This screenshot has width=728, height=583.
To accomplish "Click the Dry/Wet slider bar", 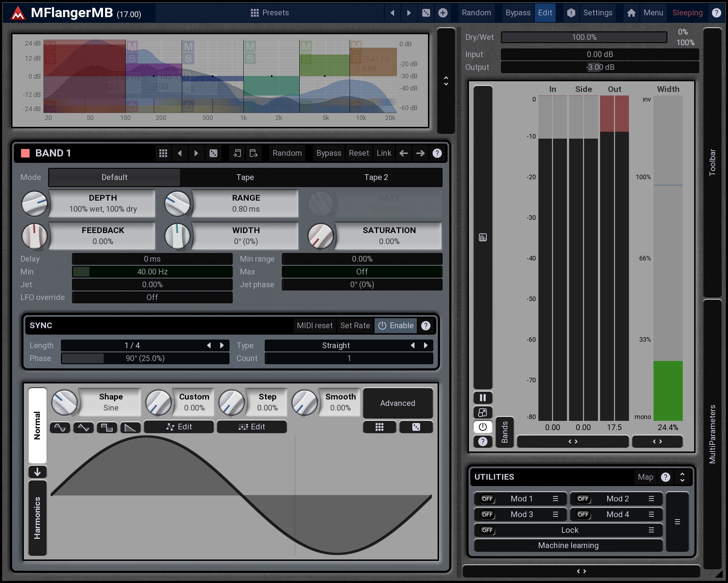I will pos(584,37).
